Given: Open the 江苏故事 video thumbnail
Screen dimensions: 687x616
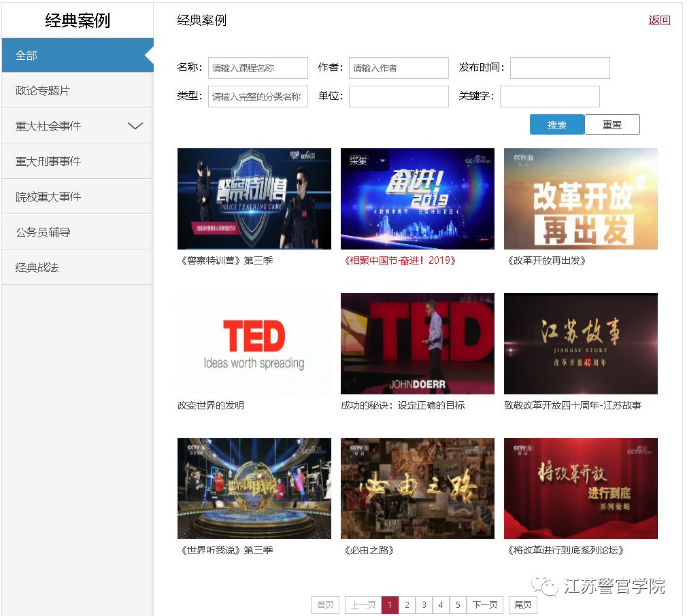Looking at the screenshot, I should pos(581,343).
